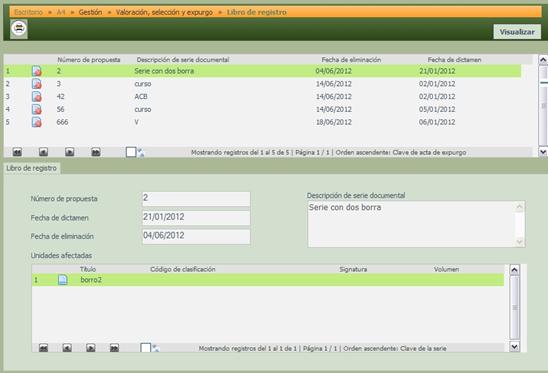This screenshot has height=373, width=548.
Task: Sort by Fecha de eliminación column header
Action: 351,60
